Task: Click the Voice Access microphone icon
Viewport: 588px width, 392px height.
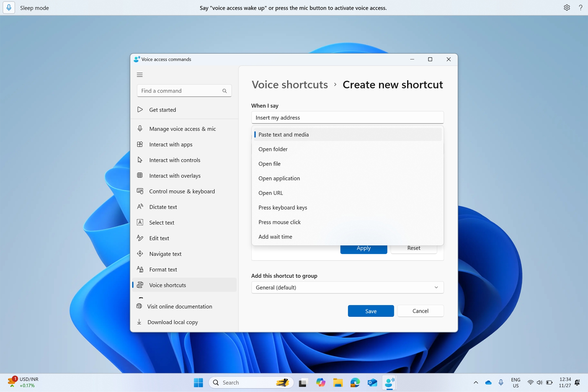Action: pos(9,7)
